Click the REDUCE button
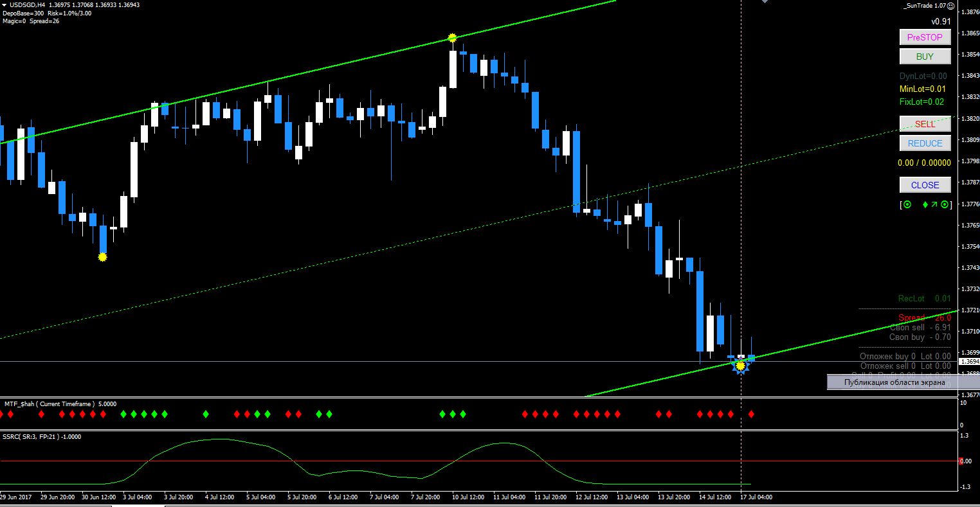The width and height of the screenshot is (980, 507). (925, 143)
